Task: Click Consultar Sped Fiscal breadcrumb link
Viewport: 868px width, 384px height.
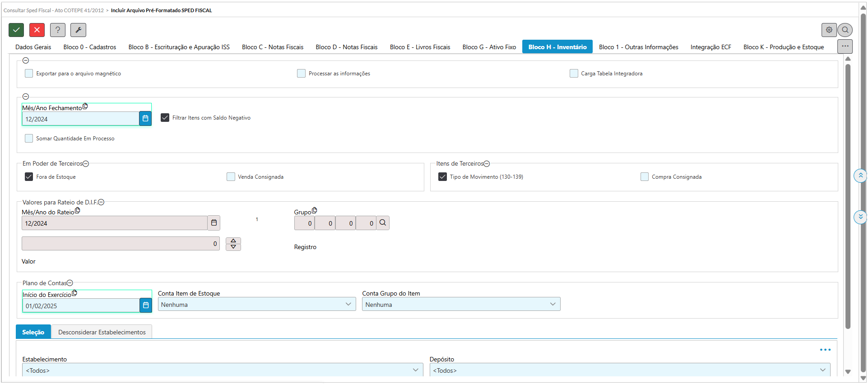Action: tap(53, 10)
